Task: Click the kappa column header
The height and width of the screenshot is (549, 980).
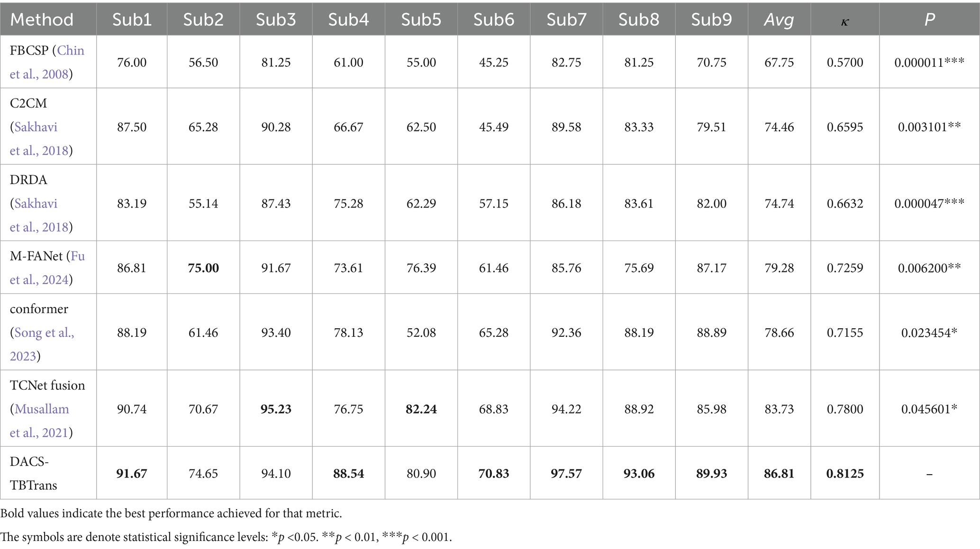Action: tap(845, 20)
